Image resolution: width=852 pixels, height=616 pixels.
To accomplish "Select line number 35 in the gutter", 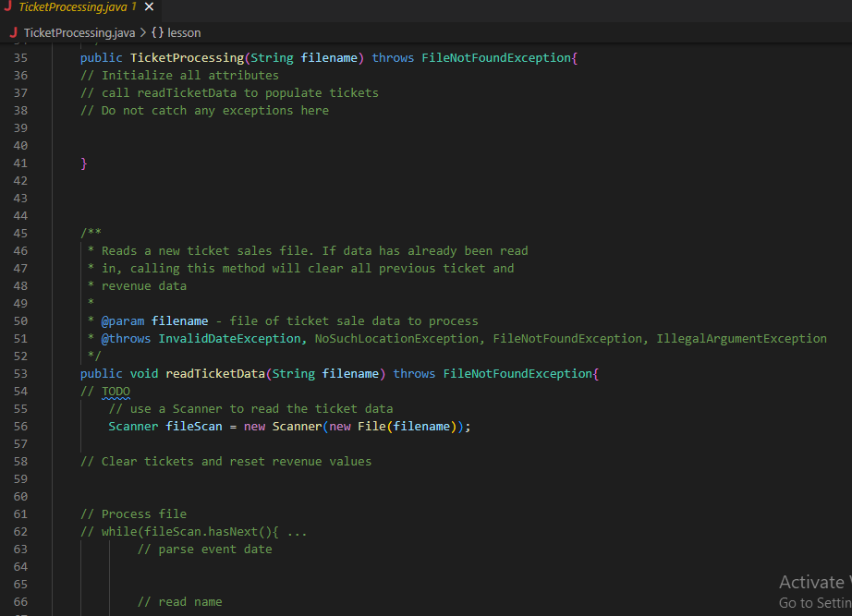I will pos(20,57).
